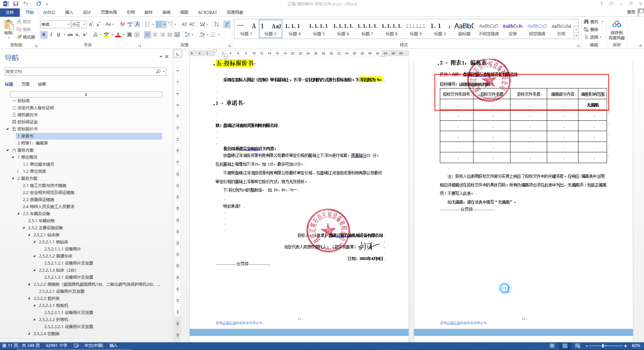Select the 2 附表1: 偏离表 heading in navigation
This screenshot has height=350, width=644.
coord(33,143)
